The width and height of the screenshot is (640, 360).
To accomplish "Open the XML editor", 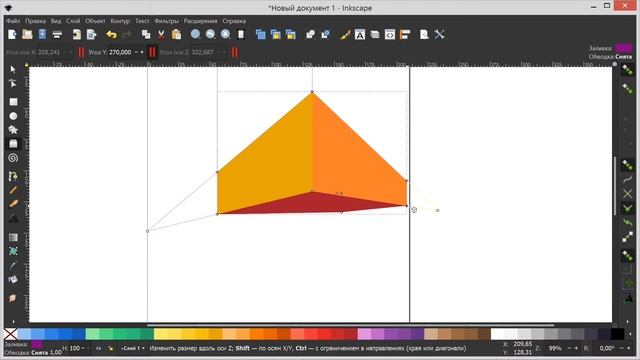I will (390, 35).
